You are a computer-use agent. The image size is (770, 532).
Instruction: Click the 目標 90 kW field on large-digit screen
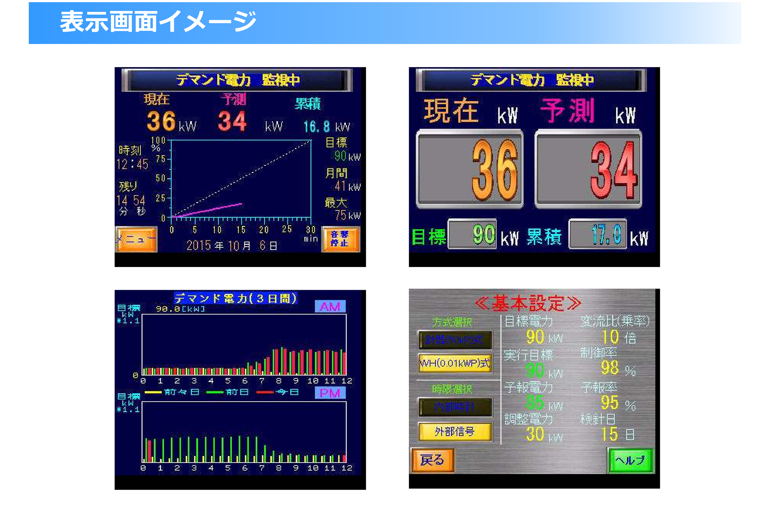coord(472,234)
